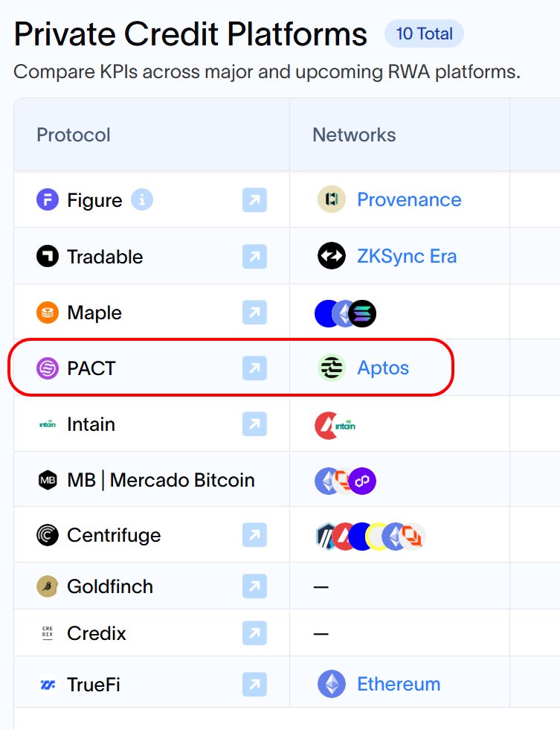
Task: Open the ZKSync Era network link
Action: [x=407, y=257]
